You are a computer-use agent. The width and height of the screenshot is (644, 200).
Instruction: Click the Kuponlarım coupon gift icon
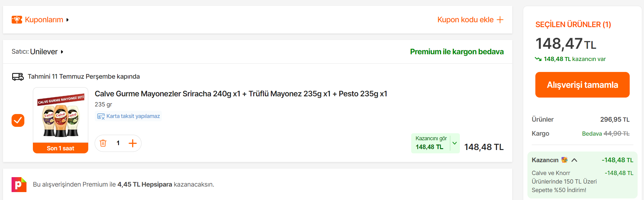(17, 20)
